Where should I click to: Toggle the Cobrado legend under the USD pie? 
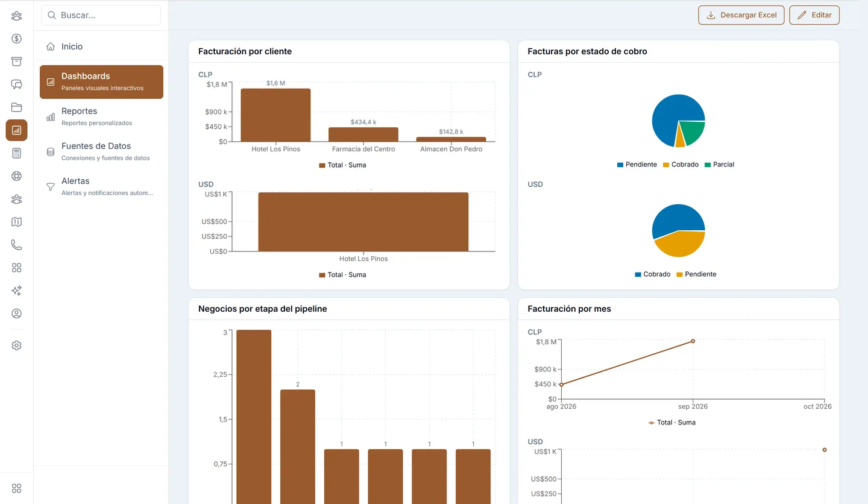tap(653, 274)
